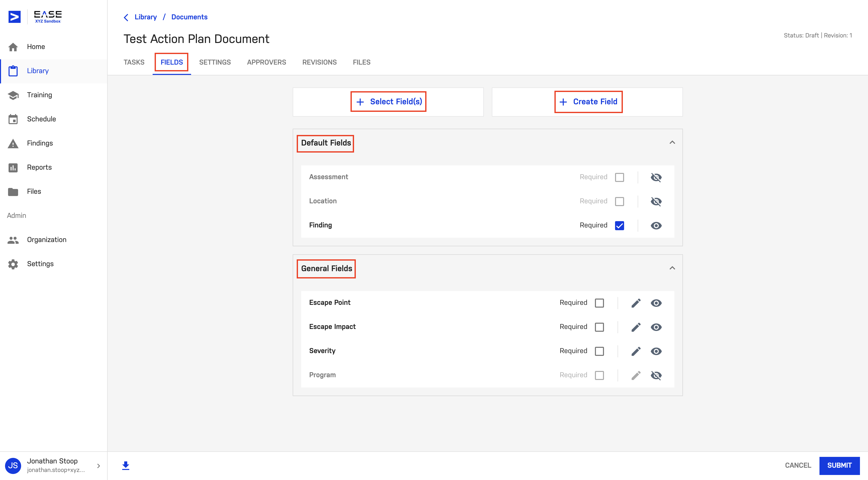
Task: Uncheck Required checkbox for Finding
Action: [619, 225]
